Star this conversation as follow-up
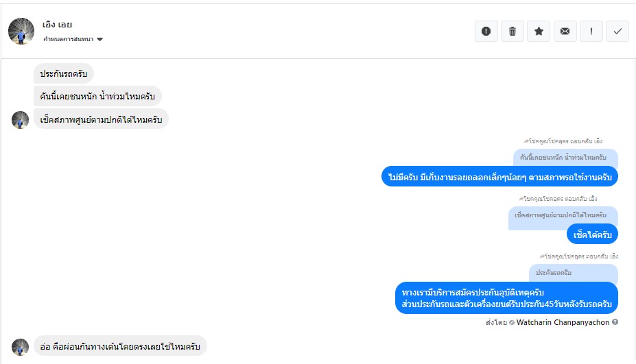 539,31
